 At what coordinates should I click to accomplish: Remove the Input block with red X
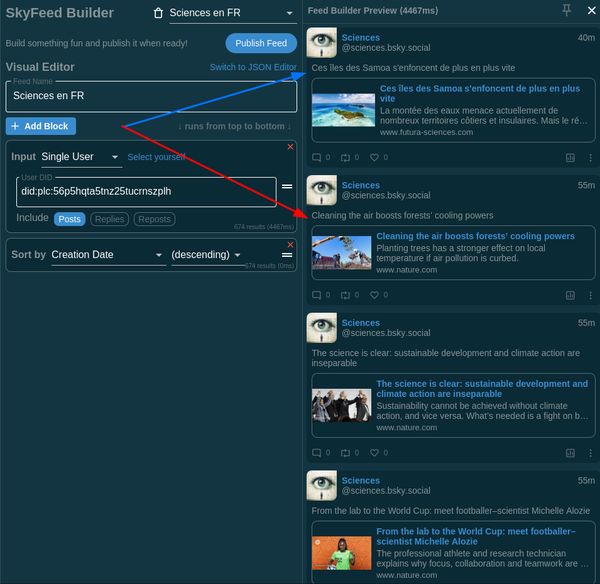pos(291,147)
